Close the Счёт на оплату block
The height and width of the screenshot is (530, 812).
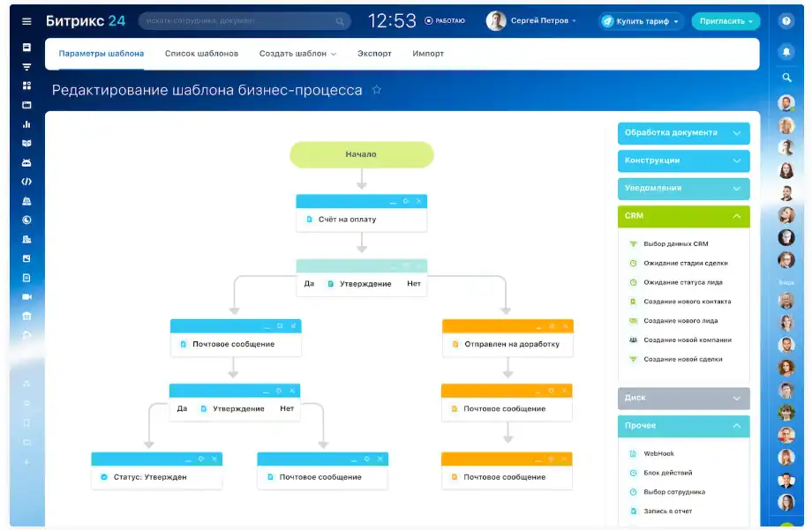[418, 201]
